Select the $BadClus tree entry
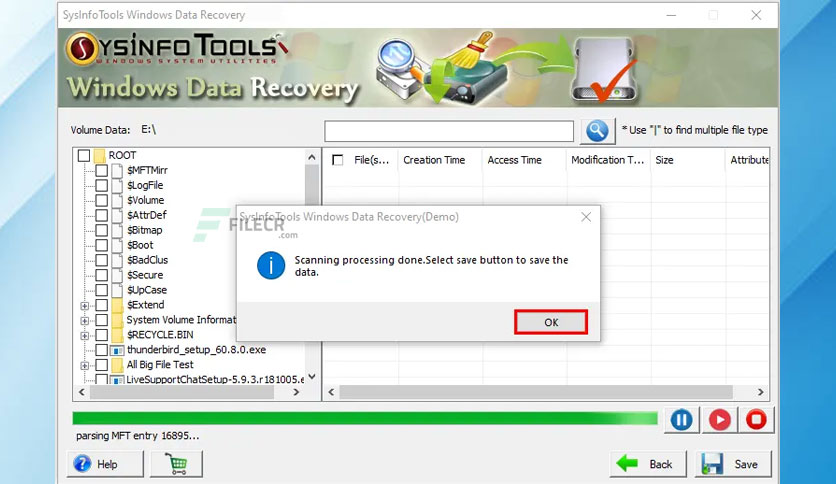 147,260
